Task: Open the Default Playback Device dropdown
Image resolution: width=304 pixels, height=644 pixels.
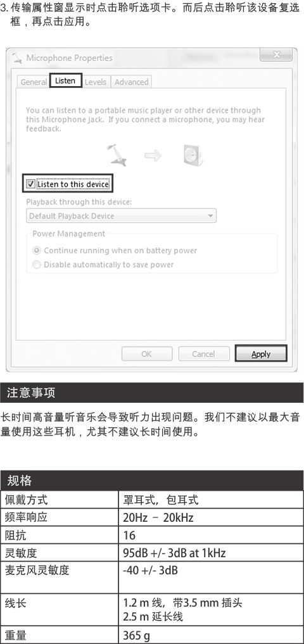Action: [x=121, y=216]
